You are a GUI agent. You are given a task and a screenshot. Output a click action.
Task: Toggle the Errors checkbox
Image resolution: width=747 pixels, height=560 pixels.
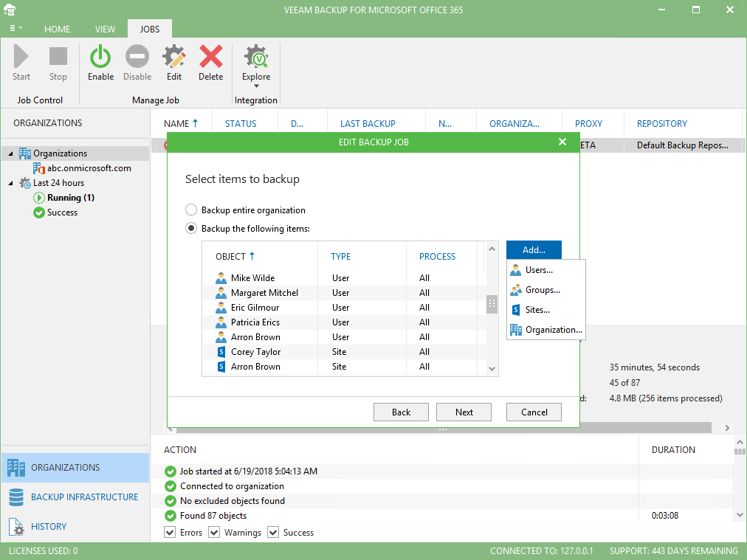coord(170,533)
